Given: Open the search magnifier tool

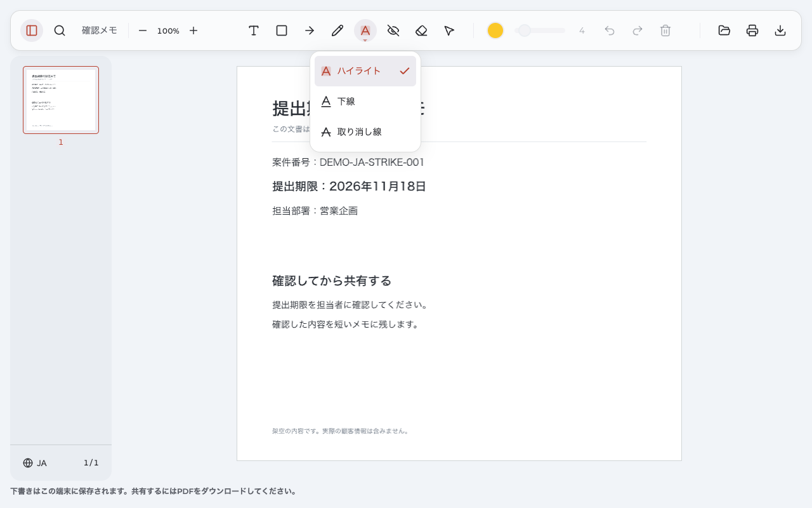Looking at the screenshot, I should pyautogui.click(x=60, y=30).
